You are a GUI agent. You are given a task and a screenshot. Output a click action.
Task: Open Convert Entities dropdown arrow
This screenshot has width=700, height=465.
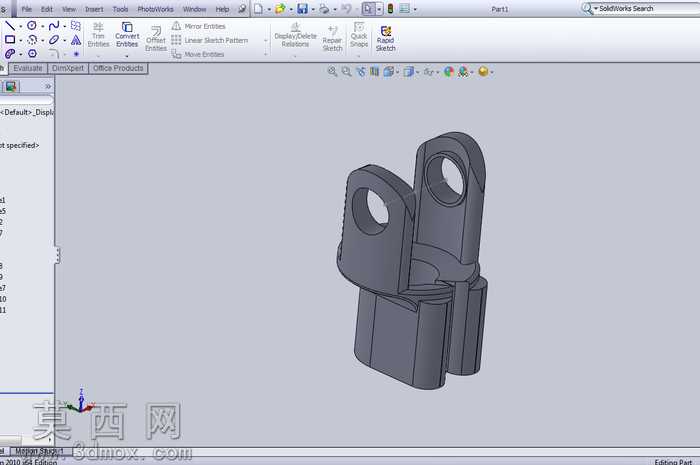point(127,56)
